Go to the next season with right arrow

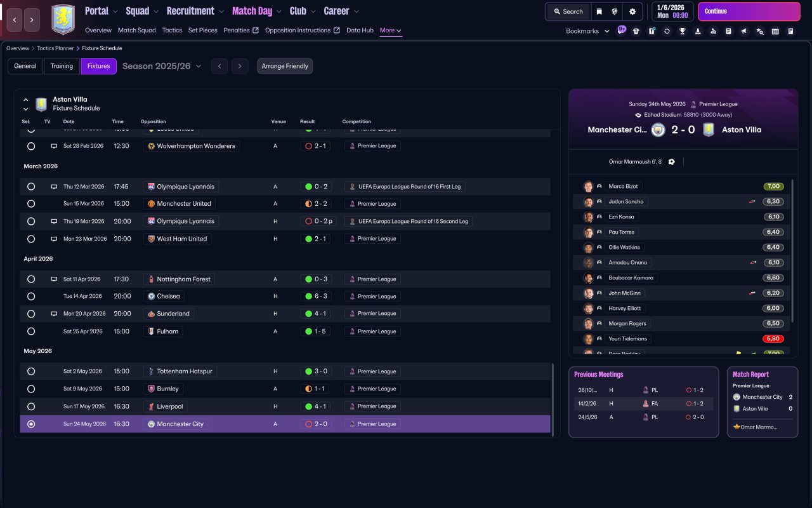click(x=240, y=66)
